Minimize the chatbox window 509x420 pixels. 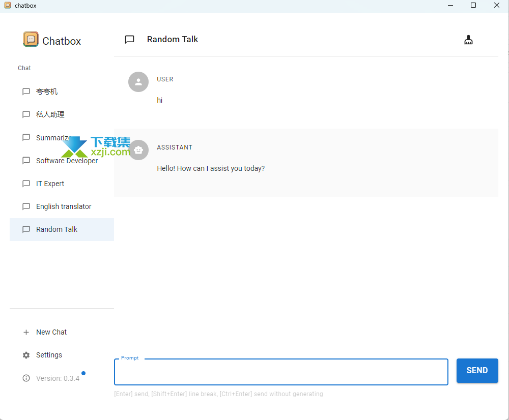[x=450, y=5]
